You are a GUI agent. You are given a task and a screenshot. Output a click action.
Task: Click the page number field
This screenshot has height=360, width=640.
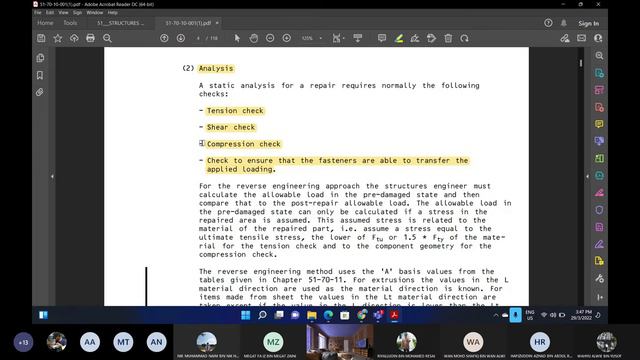click(x=198, y=38)
